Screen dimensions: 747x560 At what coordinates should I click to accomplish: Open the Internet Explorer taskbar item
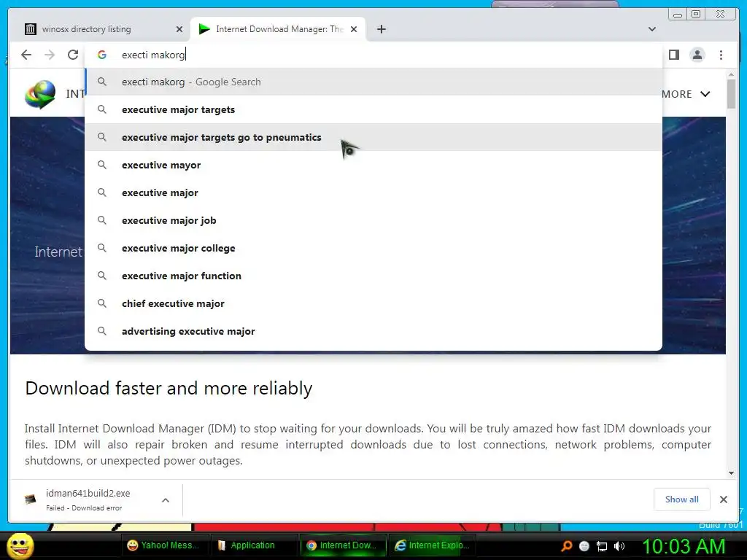click(432, 545)
